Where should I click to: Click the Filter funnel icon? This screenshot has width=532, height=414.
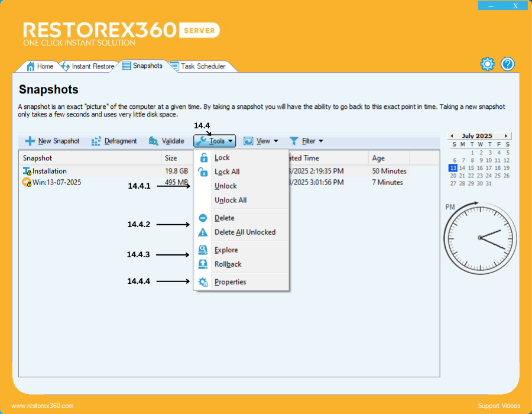294,141
